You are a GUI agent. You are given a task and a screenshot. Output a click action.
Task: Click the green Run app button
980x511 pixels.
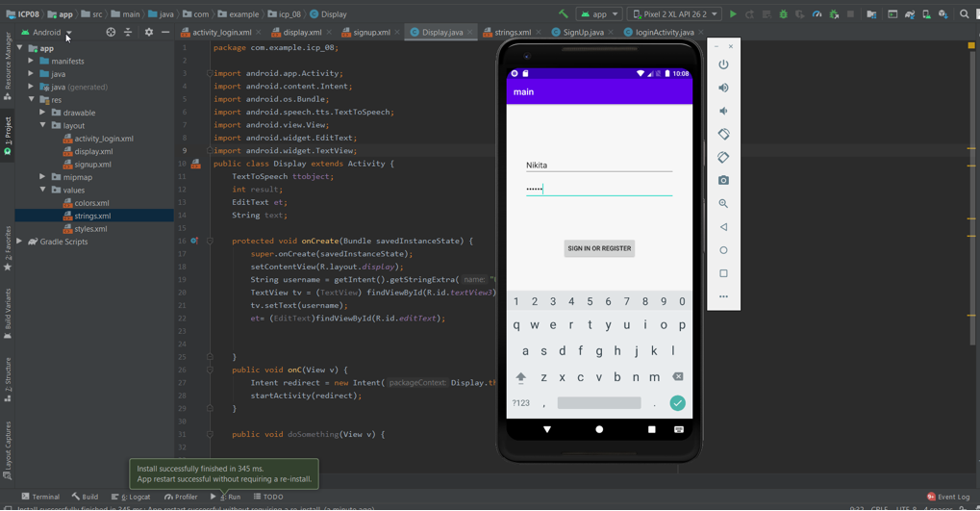(x=733, y=13)
